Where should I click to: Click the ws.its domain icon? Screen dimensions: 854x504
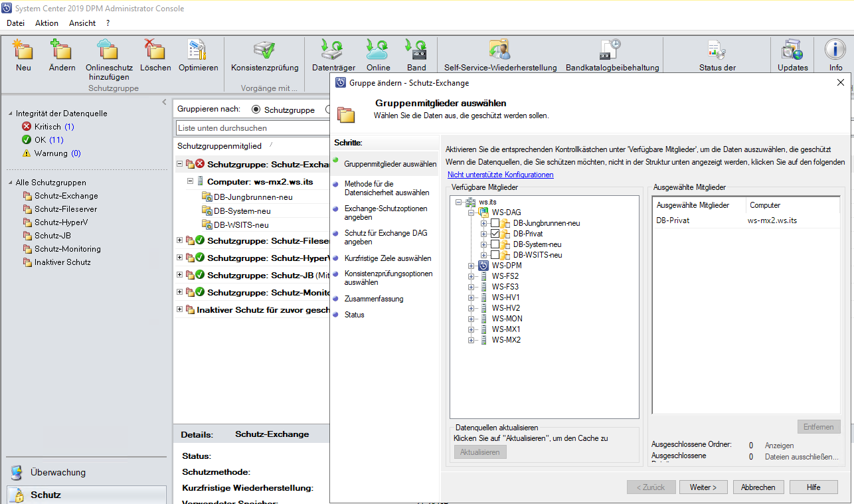[471, 202]
